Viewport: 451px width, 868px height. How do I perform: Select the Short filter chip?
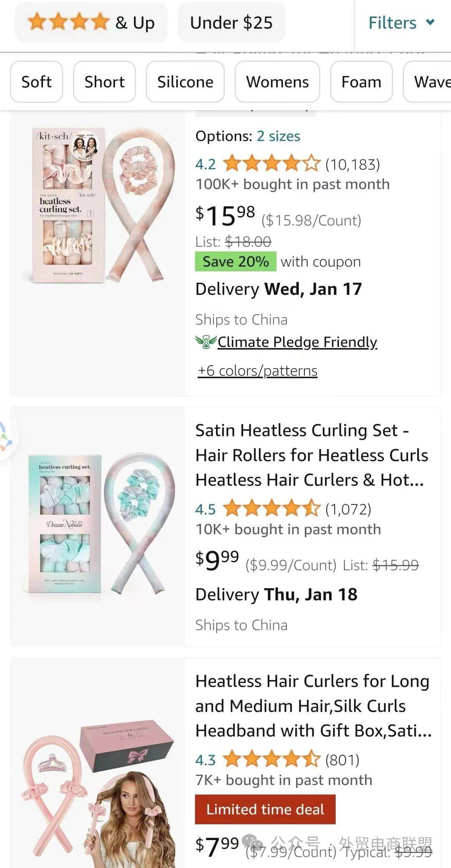click(104, 82)
